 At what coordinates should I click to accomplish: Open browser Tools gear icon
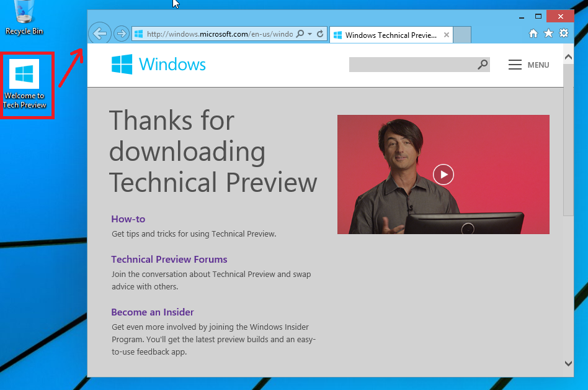coord(564,34)
